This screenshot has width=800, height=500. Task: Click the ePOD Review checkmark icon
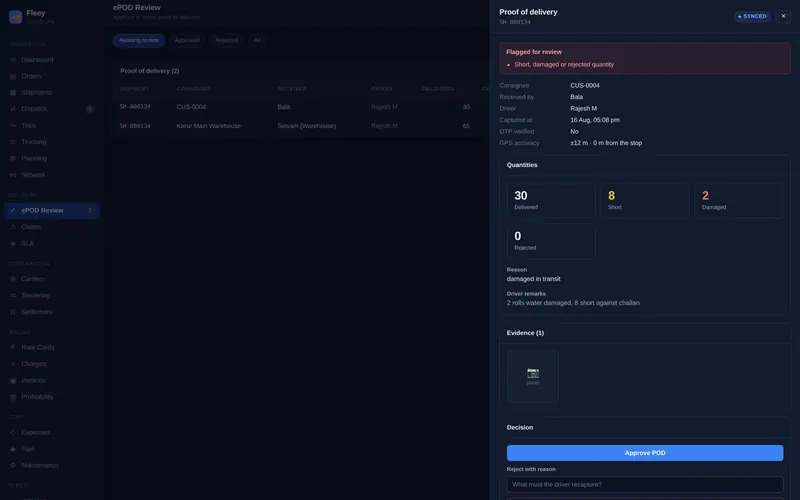13,210
